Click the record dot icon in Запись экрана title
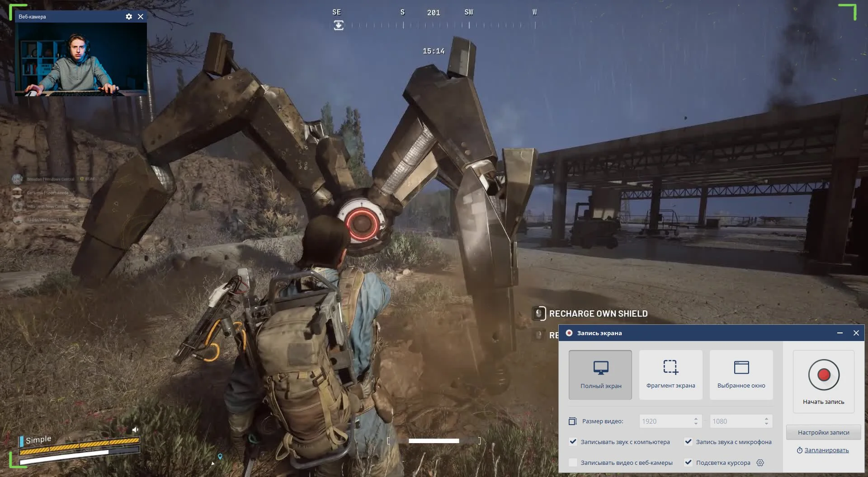Image resolution: width=868 pixels, height=477 pixels. click(x=569, y=333)
